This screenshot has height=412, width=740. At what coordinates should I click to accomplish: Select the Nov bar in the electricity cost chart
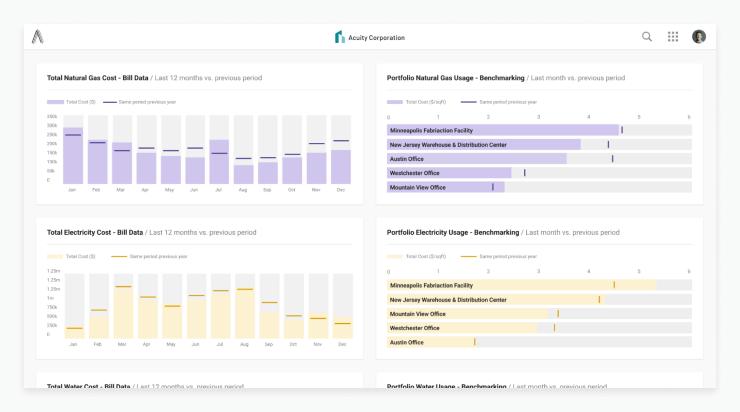coord(318,326)
